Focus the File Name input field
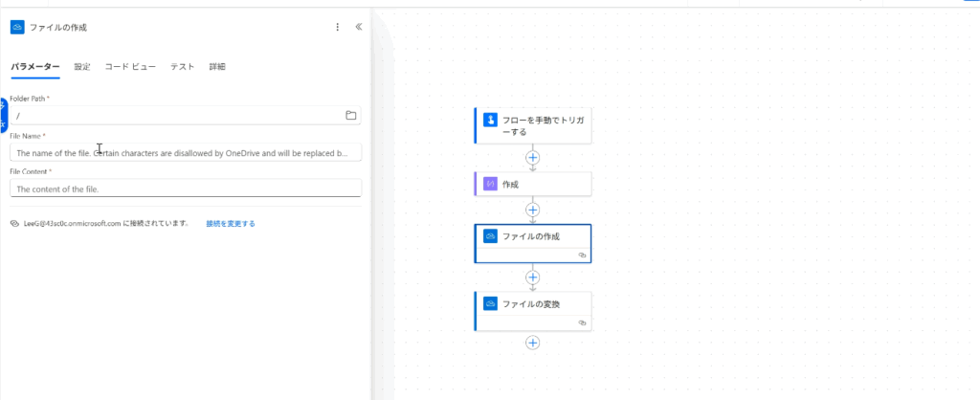The height and width of the screenshot is (400, 980). (186, 152)
